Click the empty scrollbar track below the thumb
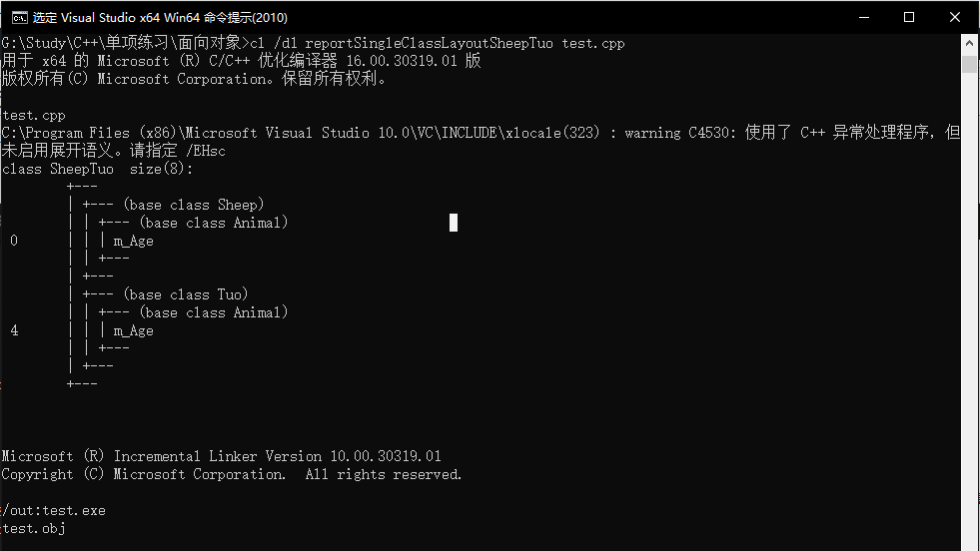The width and height of the screenshot is (980, 551). tap(970, 299)
